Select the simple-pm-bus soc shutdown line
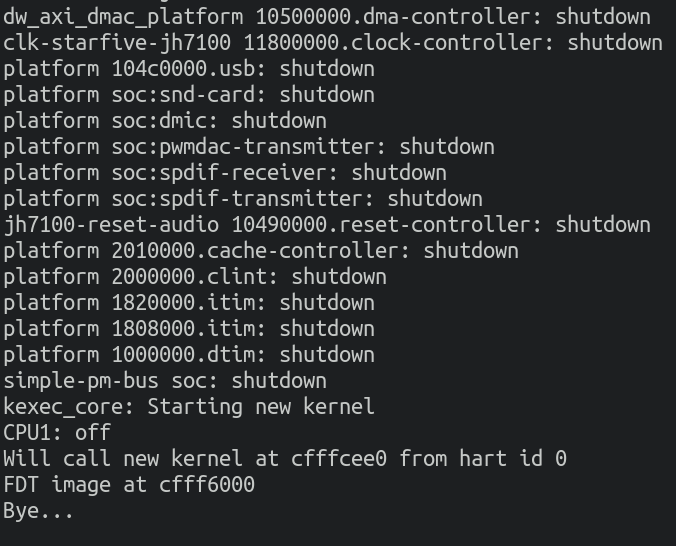This screenshot has width=676, height=546. (x=165, y=381)
